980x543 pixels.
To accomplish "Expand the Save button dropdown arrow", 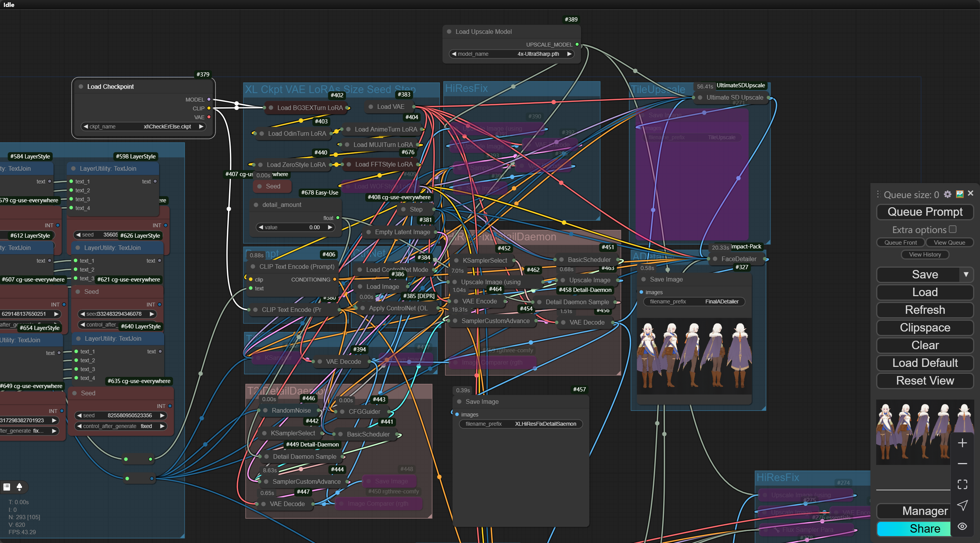I will point(966,275).
